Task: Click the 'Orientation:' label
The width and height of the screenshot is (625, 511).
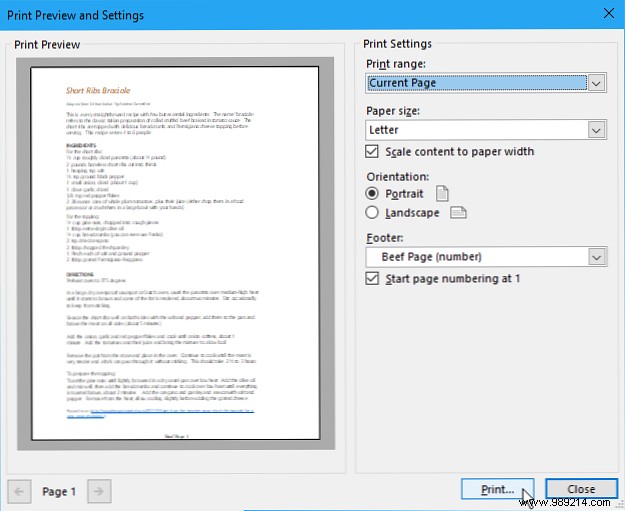Action: (398, 177)
